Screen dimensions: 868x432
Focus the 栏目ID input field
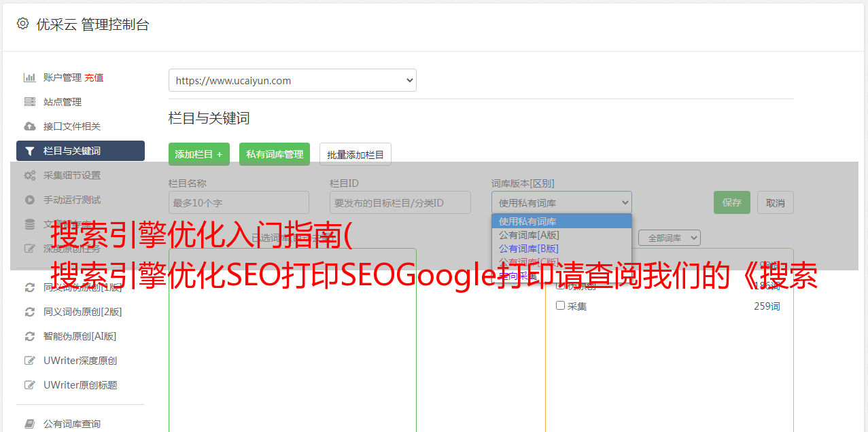click(400, 202)
